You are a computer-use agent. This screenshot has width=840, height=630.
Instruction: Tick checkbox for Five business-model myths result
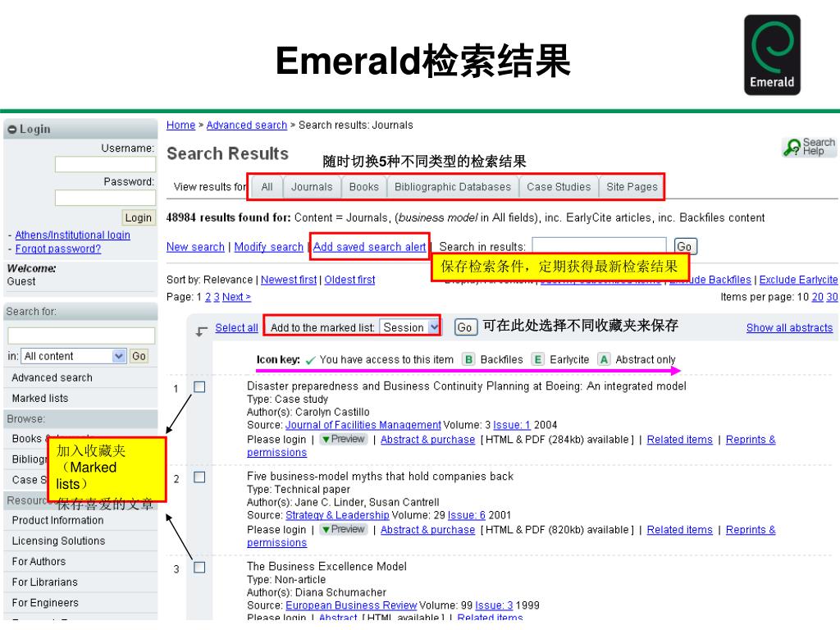pyautogui.click(x=199, y=477)
